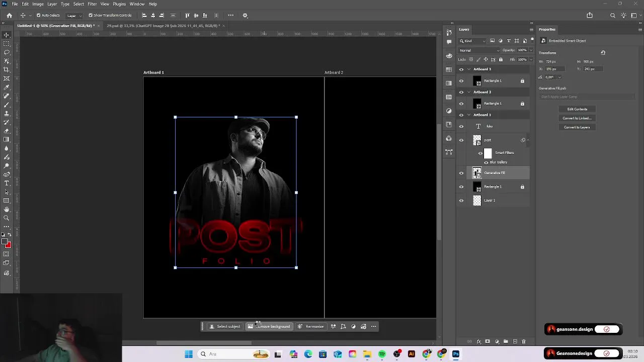Select the Crop tool
644x362 pixels.
[7, 69]
